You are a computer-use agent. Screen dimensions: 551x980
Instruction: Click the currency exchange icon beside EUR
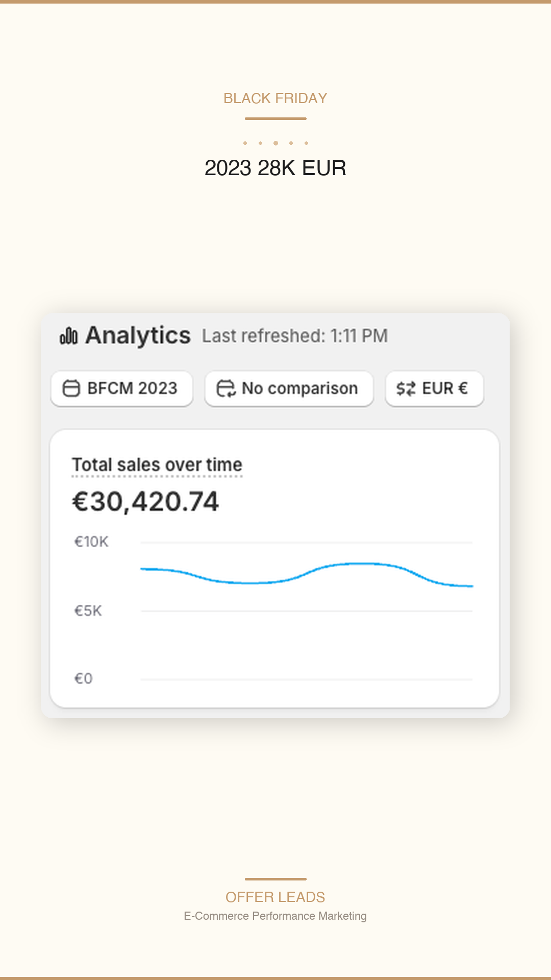[x=406, y=388]
